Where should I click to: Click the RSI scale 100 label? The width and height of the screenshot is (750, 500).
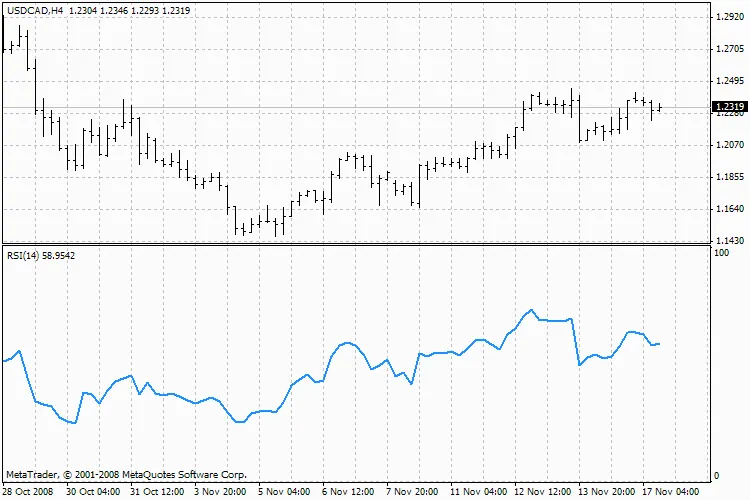719,254
